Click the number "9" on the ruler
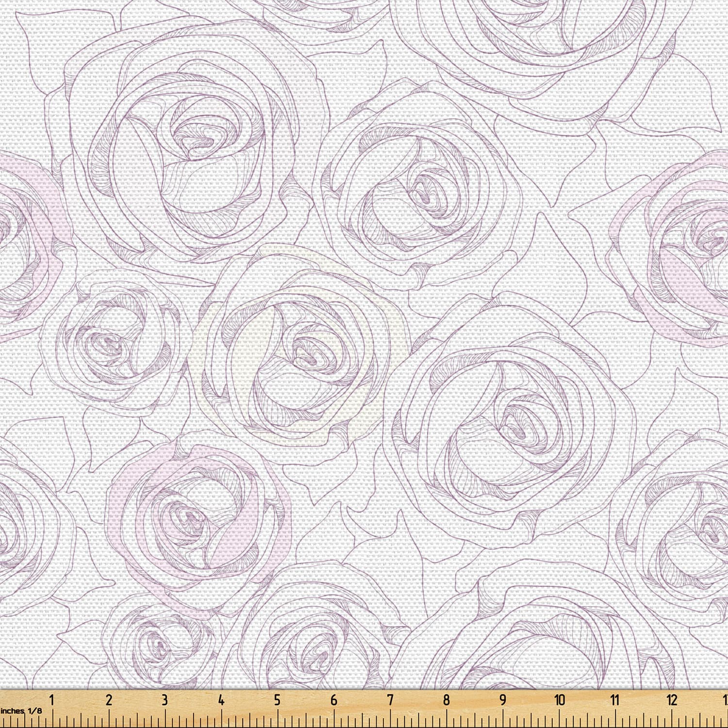Image resolution: width=728 pixels, height=728 pixels. tap(503, 700)
